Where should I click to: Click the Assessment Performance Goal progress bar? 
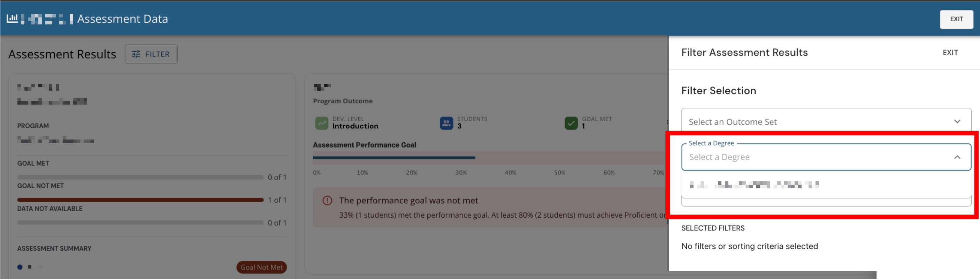pyautogui.click(x=394, y=158)
